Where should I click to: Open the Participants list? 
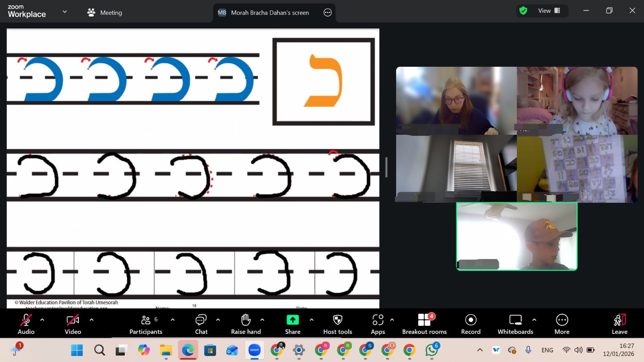coord(146,324)
